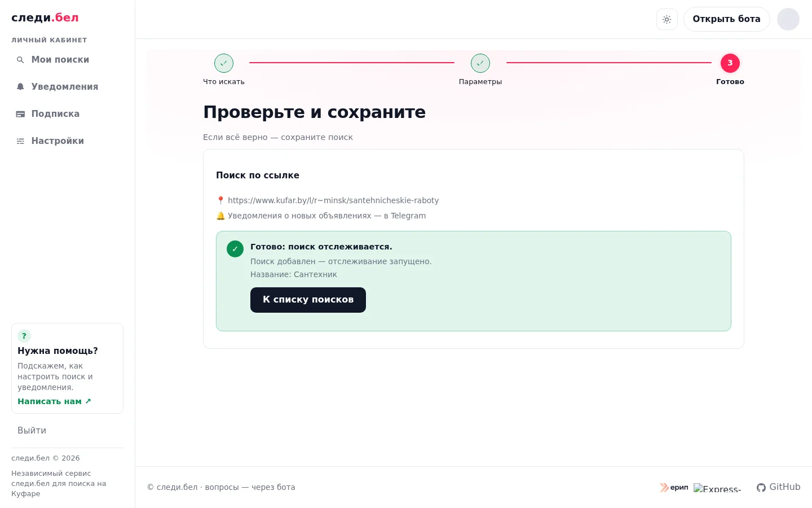The image size is (812, 508).
Task: Click the Поиск по ссылке title
Action: [258, 176]
